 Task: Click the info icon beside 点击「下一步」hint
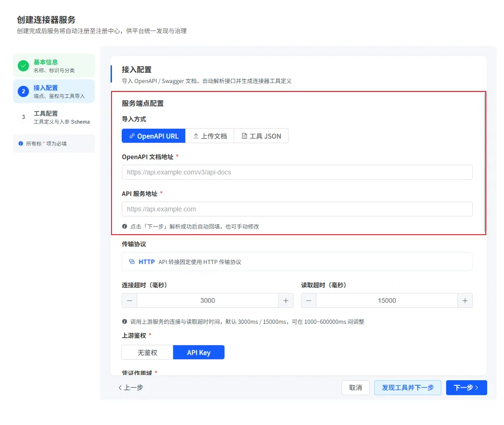pos(125,226)
